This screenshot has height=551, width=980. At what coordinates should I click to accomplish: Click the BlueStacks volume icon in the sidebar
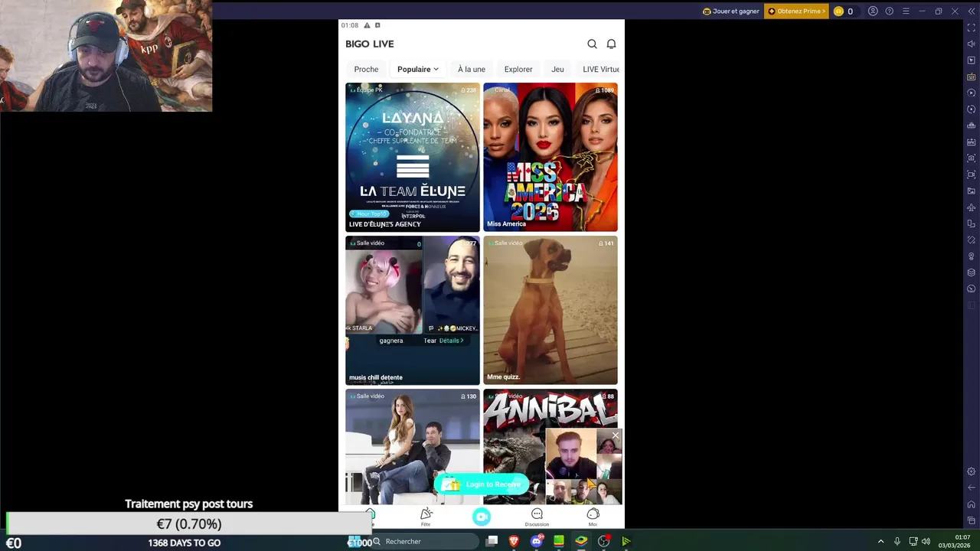[x=972, y=44]
